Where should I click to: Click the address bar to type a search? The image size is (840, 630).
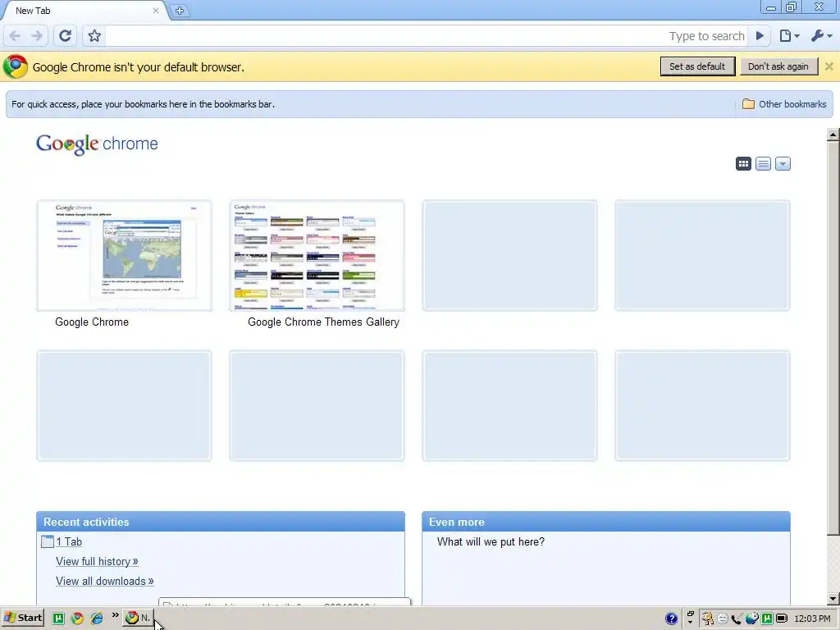(427, 36)
